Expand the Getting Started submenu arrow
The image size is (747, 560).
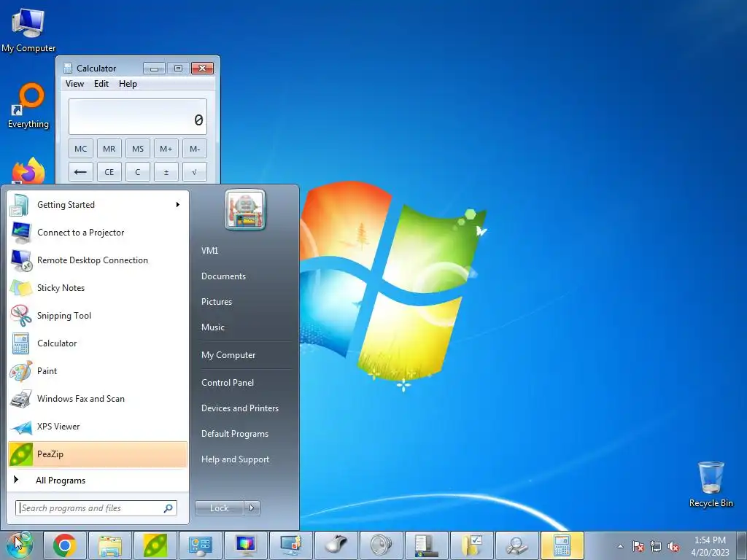178,205
